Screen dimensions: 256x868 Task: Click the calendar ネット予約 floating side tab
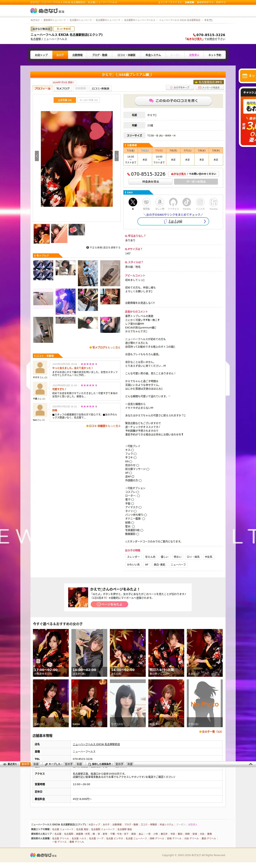coord(248,76)
